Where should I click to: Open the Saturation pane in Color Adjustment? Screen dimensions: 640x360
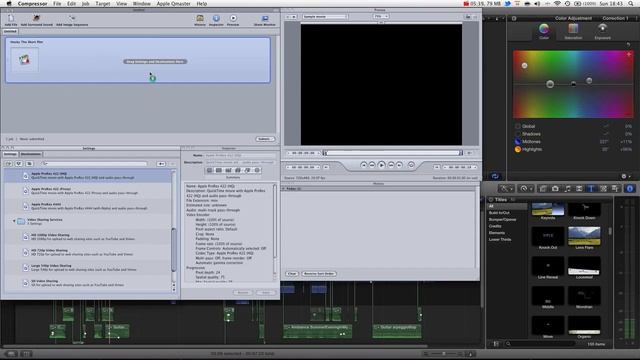tap(573, 31)
